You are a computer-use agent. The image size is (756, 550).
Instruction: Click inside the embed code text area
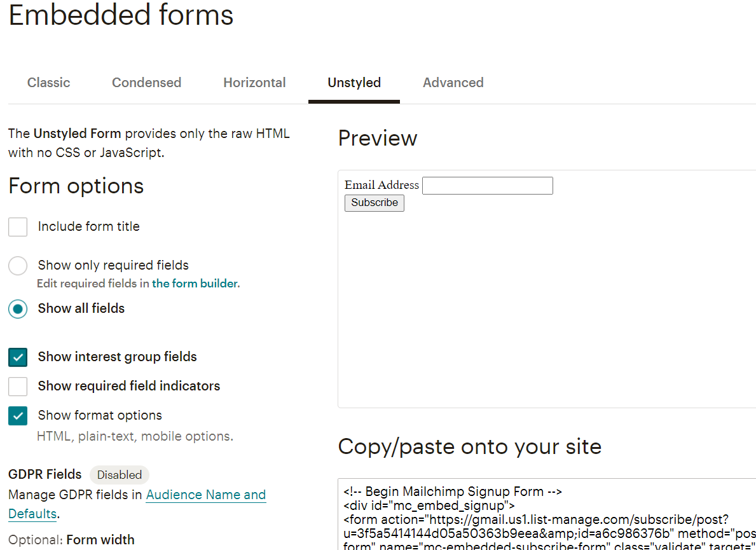[547, 514]
